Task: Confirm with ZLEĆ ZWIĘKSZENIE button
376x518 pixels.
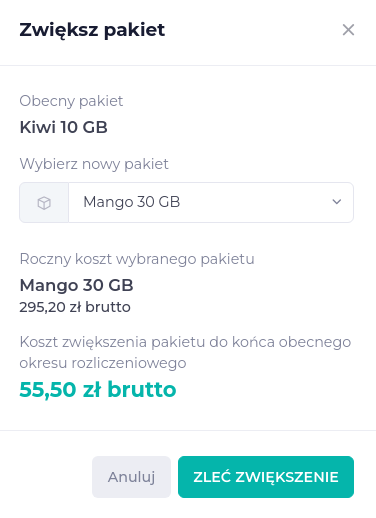Action: pyautogui.click(x=266, y=477)
